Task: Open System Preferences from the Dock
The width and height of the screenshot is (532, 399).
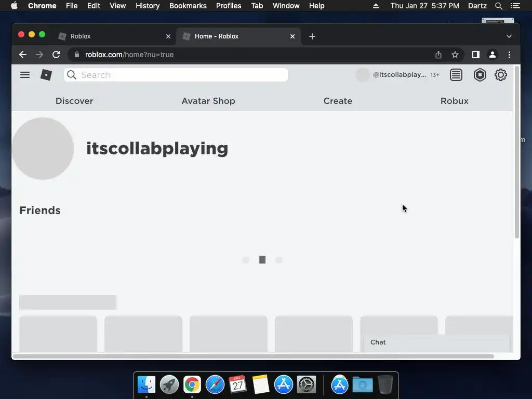Action: 307,385
